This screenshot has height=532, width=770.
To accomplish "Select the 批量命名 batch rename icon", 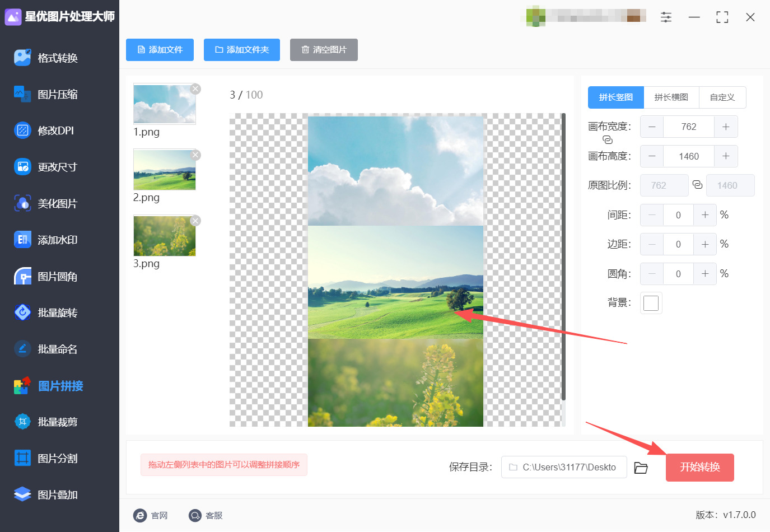I will click(x=22, y=349).
